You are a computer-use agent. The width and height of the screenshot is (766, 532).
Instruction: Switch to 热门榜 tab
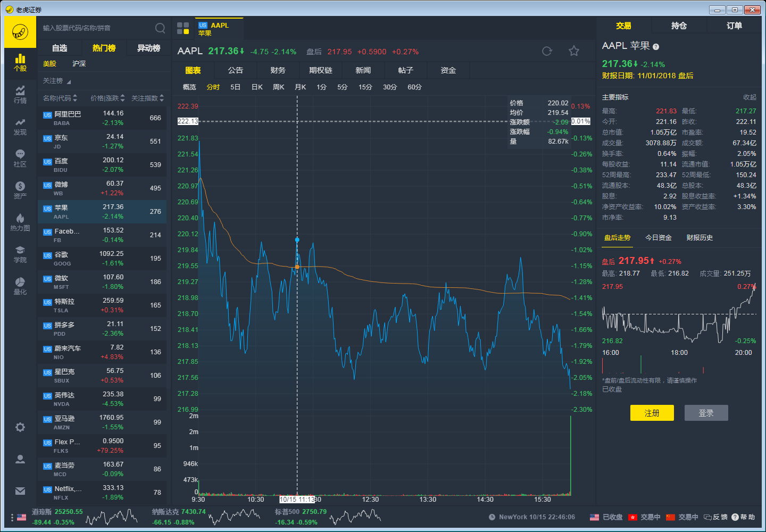(104, 48)
